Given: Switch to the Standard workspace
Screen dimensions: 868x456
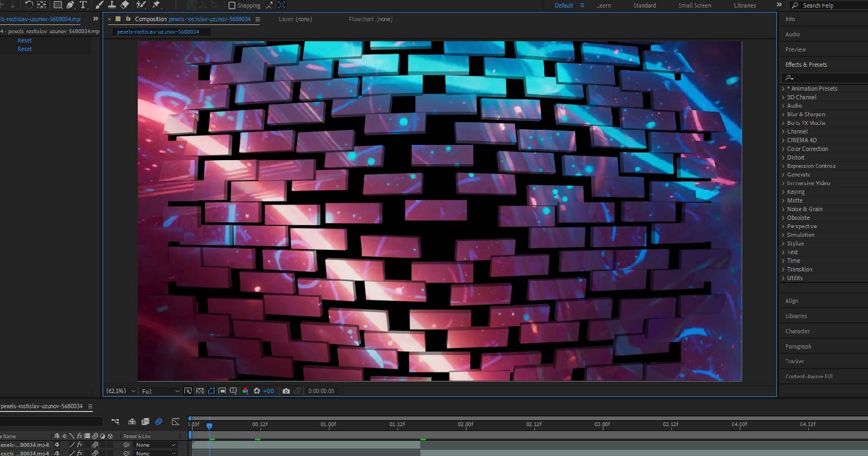Looking at the screenshot, I should coord(644,5).
